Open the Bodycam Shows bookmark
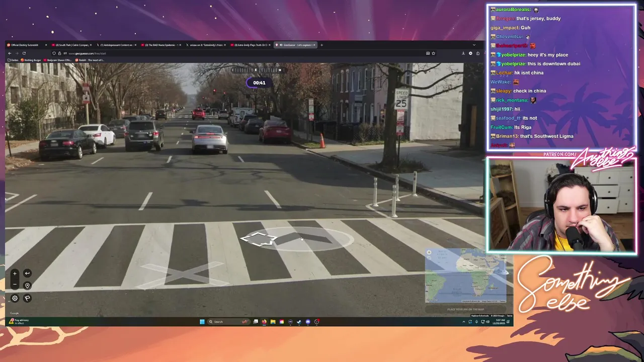 click(59, 60)
